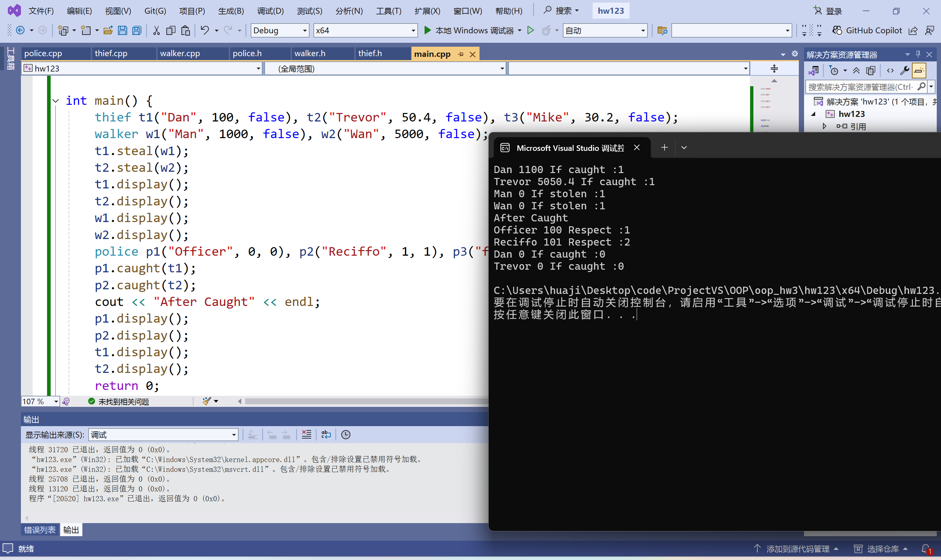The image size is (941, 560).
Task: Click the Undo arrow icon
Action: pyautogui.click(x=205, y=31)
